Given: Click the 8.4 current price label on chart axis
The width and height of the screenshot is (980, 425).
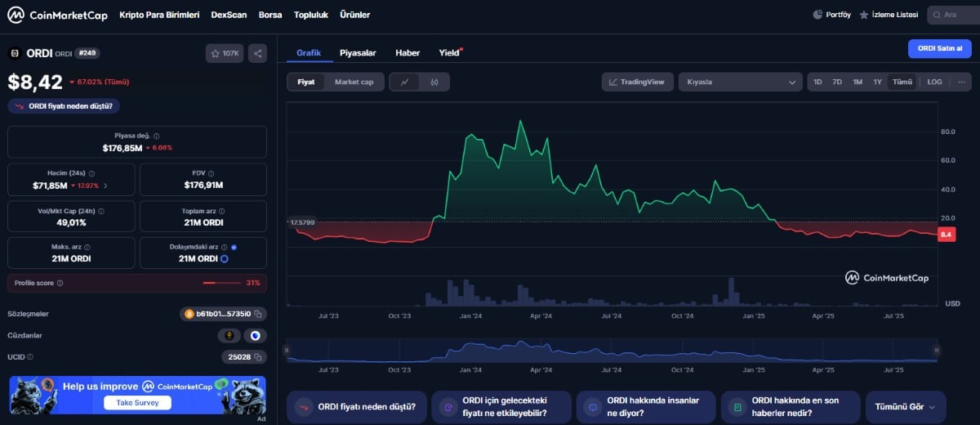Looking at the screenshot, I should (x=947, y=235).
